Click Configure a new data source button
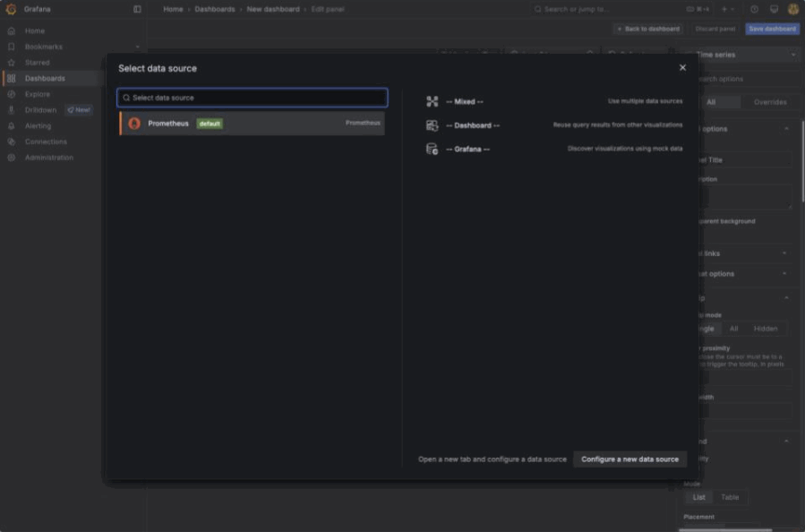This screenshot has height=532, width=805. point(629,459)
